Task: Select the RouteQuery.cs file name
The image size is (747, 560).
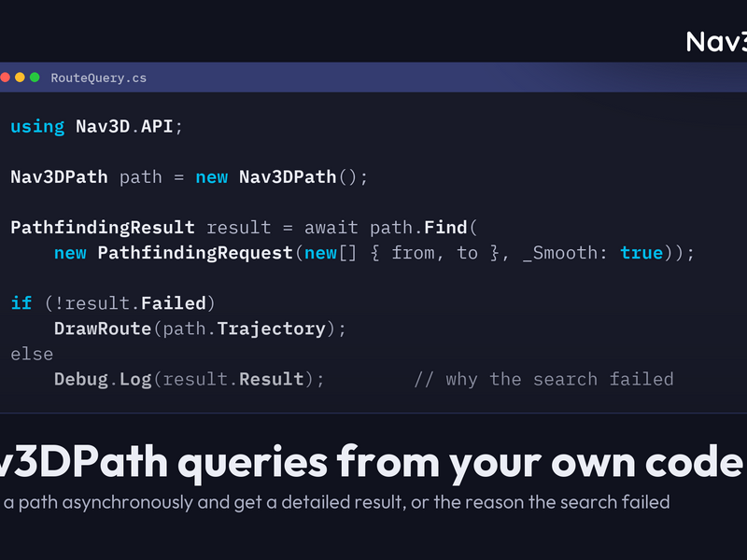Action: click(x=99, y=77)
